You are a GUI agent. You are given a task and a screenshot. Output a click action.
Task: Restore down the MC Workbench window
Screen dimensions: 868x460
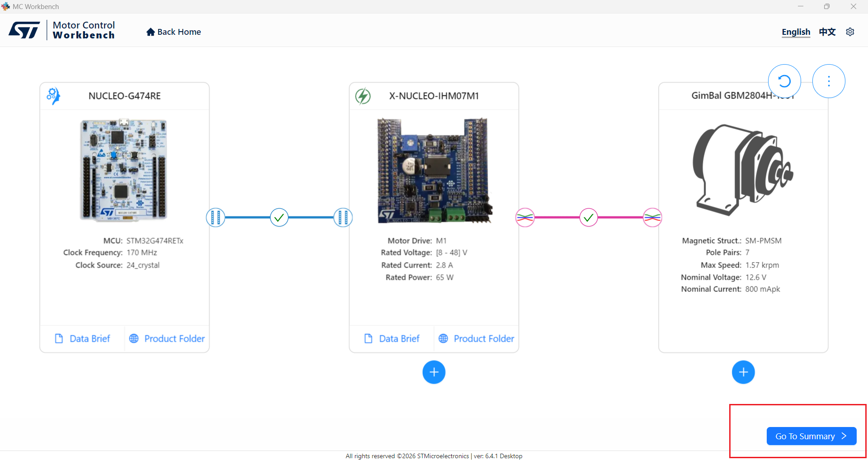[x=827, y=6]
